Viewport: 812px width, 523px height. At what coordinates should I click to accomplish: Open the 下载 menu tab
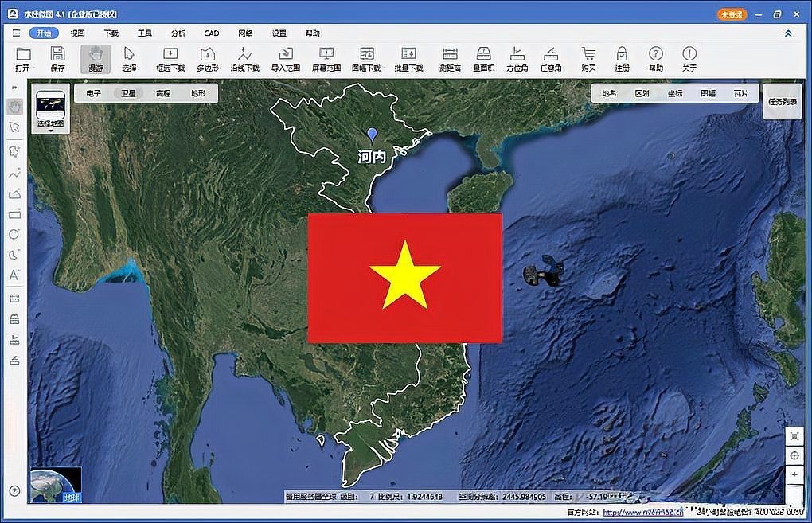tap(111, 33)
